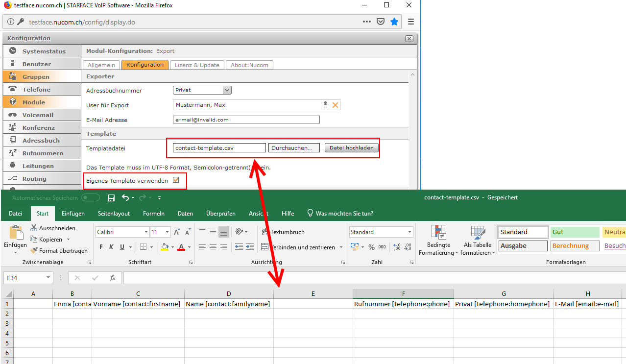Expand the Kopieren dropdown arrow
Image resolution: width=626 pixels, height=364 pixels.
click(68, 240)
